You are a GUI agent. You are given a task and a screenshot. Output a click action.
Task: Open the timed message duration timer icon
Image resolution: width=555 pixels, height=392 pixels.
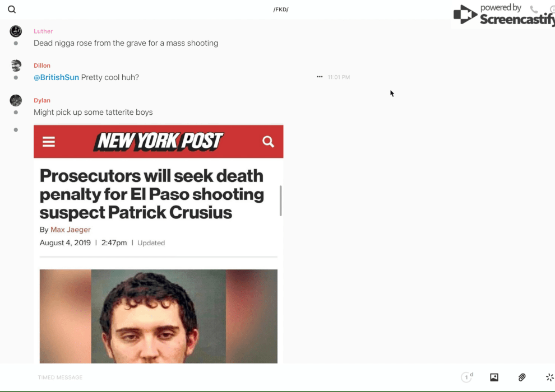click(x=466, y=377)
